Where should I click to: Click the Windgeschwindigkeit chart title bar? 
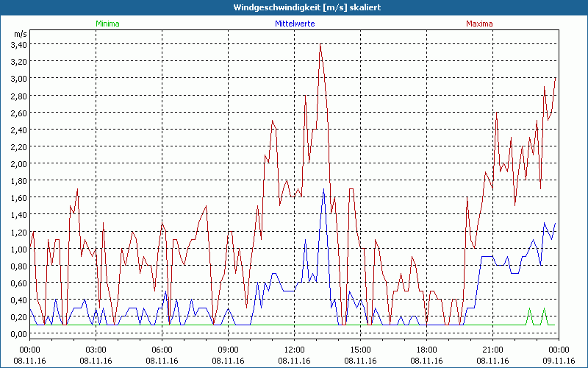tap(294, 7)
